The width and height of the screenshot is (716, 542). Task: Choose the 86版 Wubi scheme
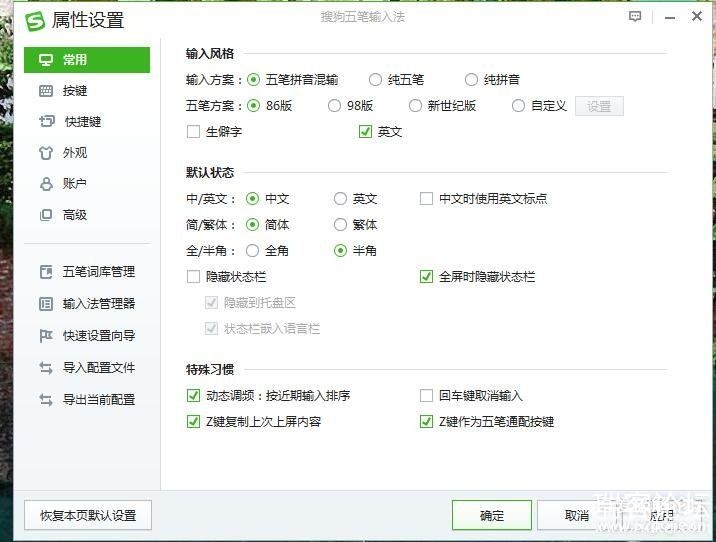253,106
